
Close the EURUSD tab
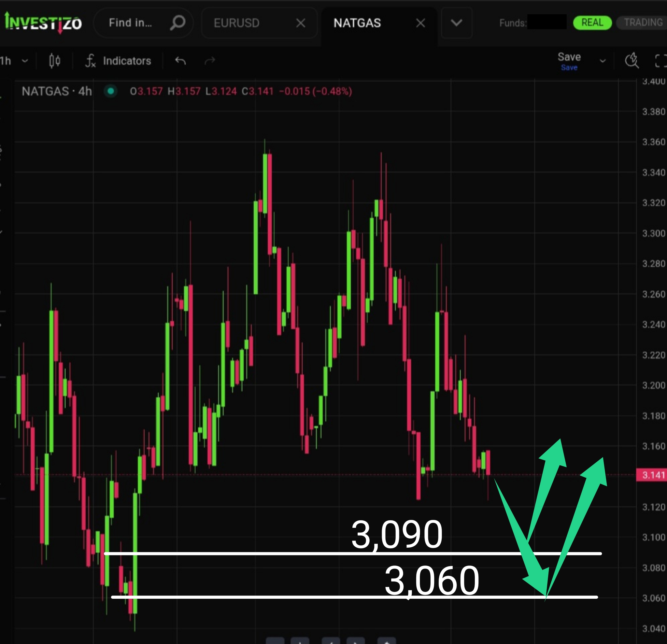[x=301, y=23]
